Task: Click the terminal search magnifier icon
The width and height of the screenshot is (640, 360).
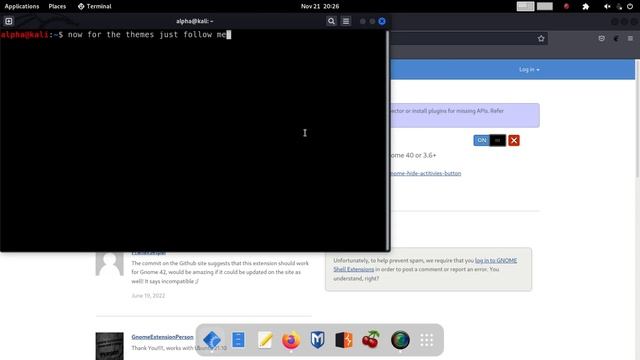Action: pos(331,21)
